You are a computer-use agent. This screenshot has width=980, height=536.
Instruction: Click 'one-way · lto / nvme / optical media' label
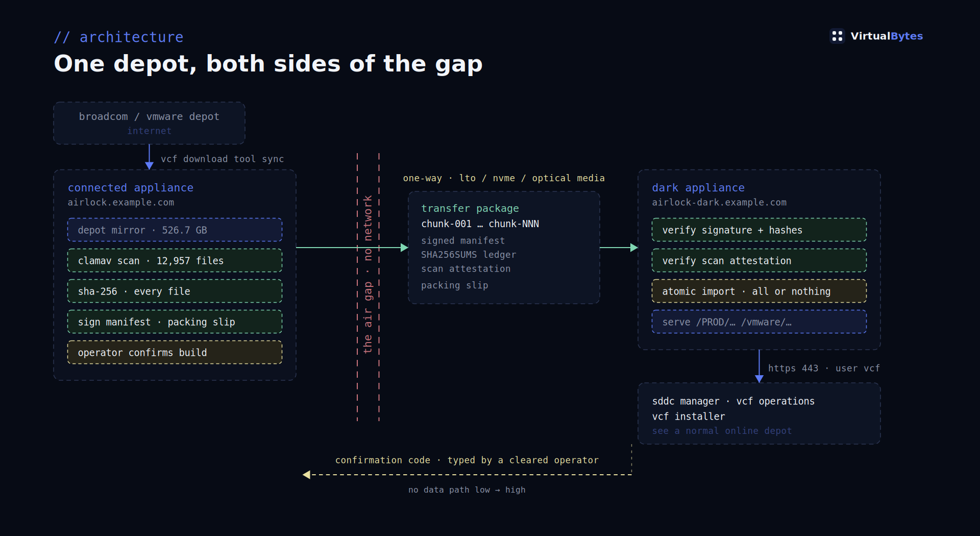click(x=504, y=178)
